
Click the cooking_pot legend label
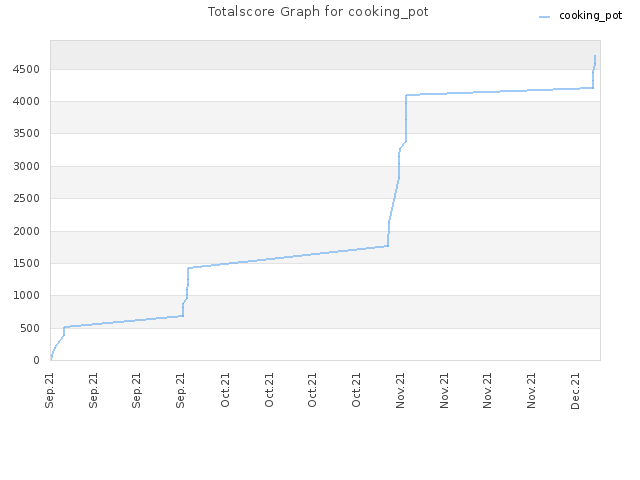click(x=590, y=16)
